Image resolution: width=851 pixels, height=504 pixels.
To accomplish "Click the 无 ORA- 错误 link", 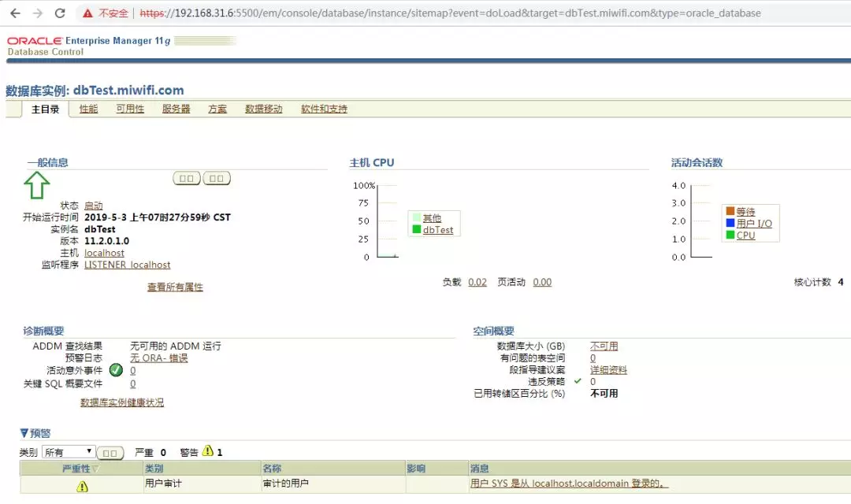I will pos(159,358).
